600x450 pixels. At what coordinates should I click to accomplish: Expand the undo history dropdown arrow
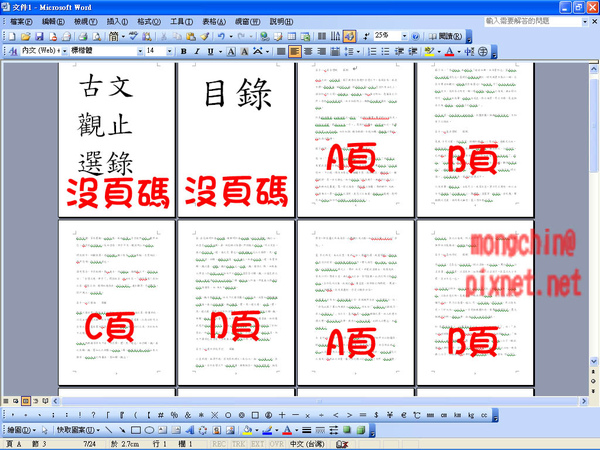pos(231,36)
